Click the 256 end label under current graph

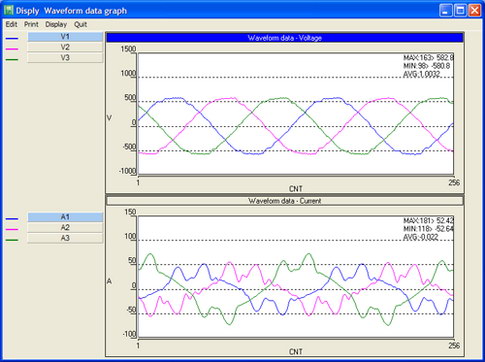(x=454, y=345)
